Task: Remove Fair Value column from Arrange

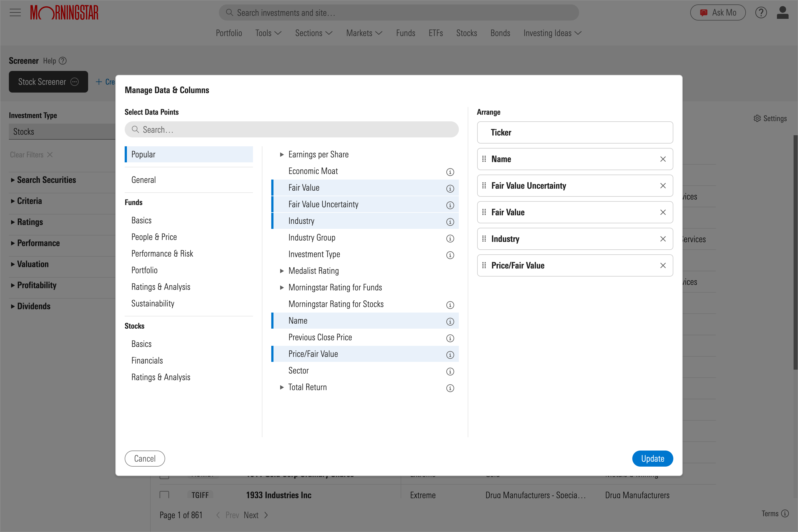Action: (x=663, y=212)
